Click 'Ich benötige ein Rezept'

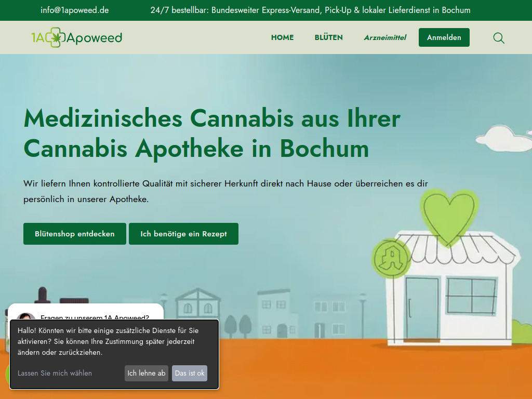(183, 234)
